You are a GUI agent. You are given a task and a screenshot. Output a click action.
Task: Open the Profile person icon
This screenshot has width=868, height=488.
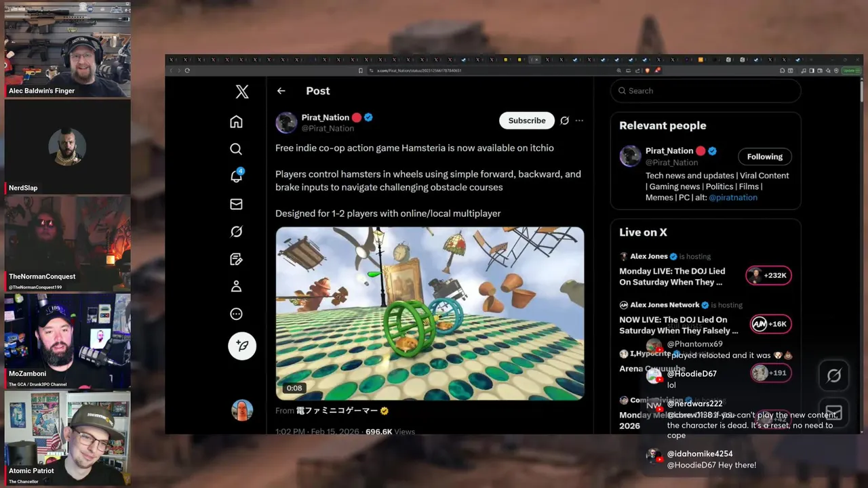click(236, 287)
